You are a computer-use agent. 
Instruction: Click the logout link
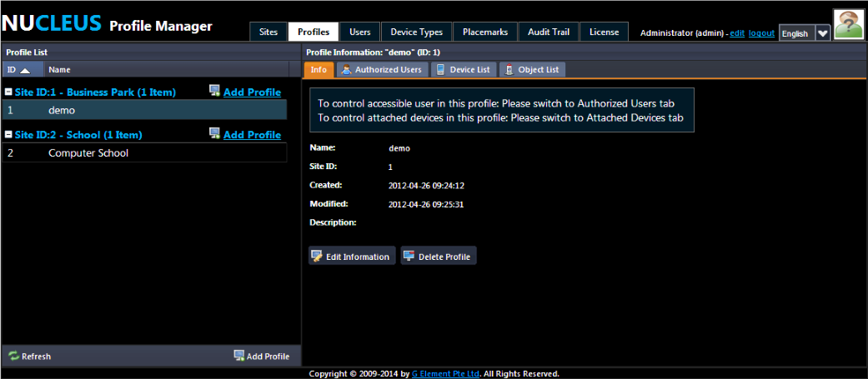(762, 33)
